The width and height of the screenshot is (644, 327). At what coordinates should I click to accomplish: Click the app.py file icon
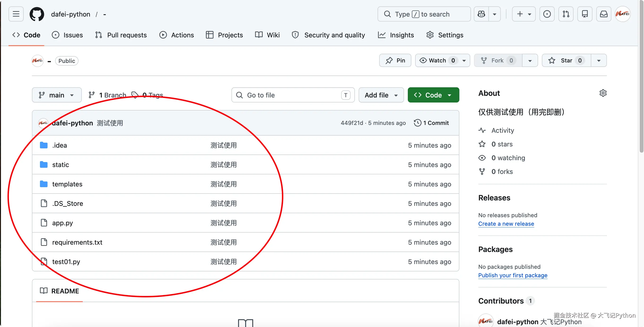(44, 222)
